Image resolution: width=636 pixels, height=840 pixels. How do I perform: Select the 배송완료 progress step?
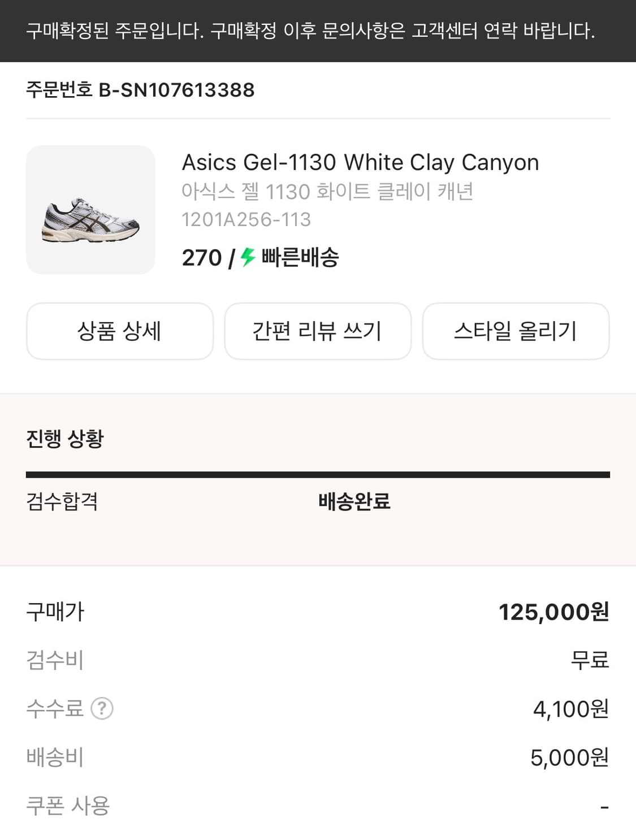(x=354, y=501)
